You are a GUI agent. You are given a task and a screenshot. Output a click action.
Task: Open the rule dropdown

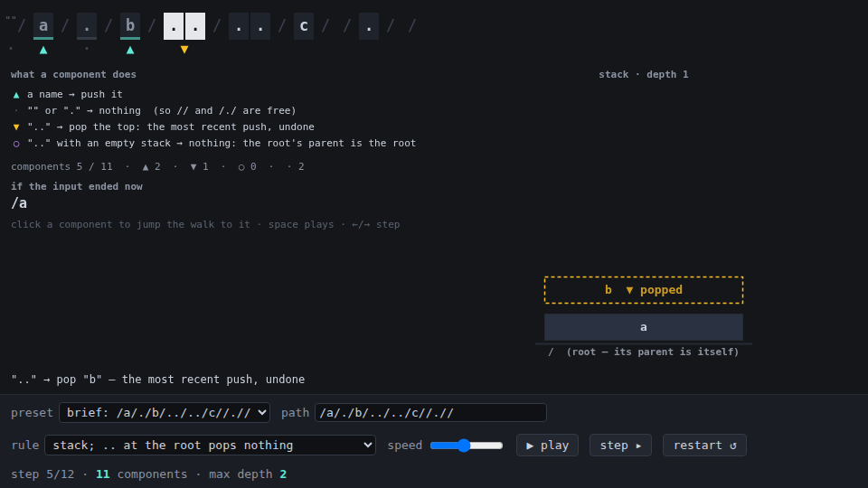tap(210, 446)
